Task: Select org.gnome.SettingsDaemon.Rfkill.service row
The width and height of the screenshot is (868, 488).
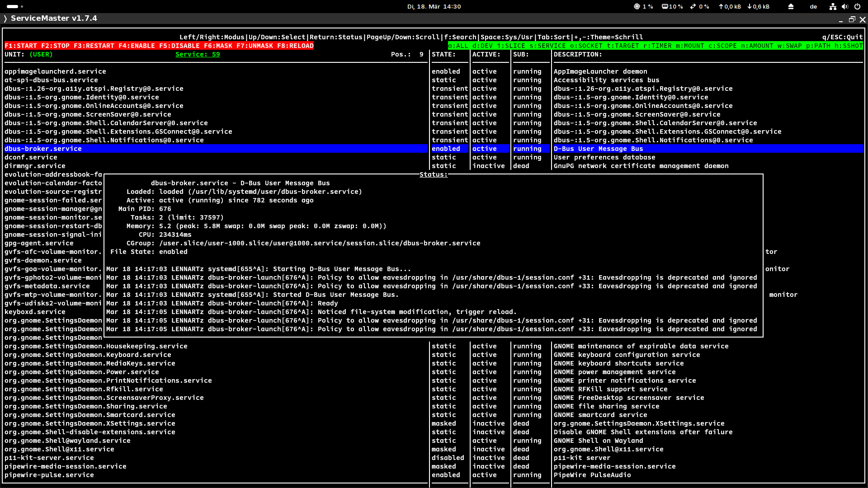Action: coord(434,389)
